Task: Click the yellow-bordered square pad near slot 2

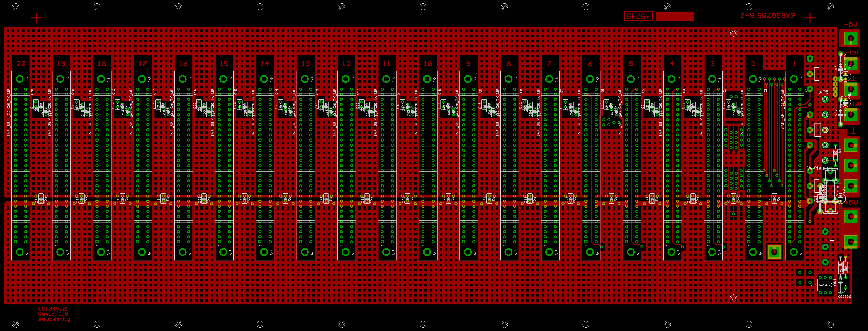Action: click(x=774, y=252)
